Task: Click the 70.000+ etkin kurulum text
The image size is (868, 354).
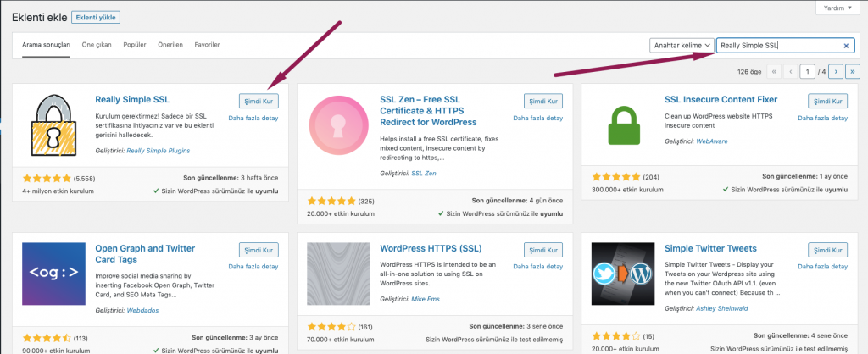Action: 341,339
